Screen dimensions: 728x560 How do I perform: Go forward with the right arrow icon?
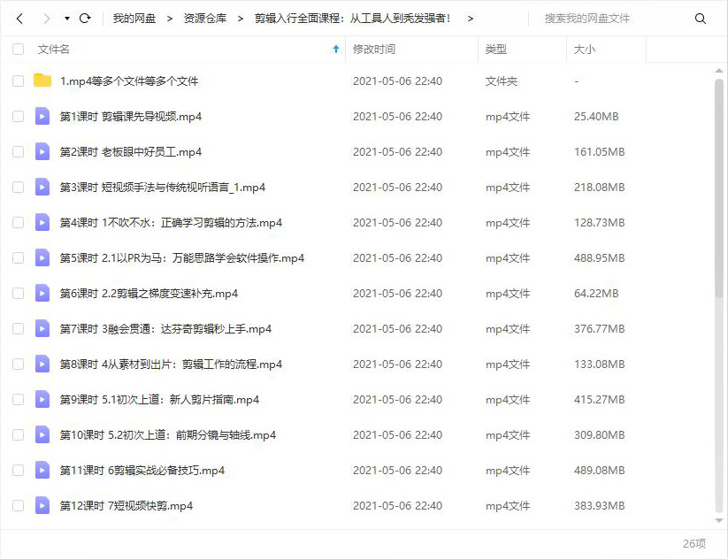pyautogui.click(x=46, y=19)
